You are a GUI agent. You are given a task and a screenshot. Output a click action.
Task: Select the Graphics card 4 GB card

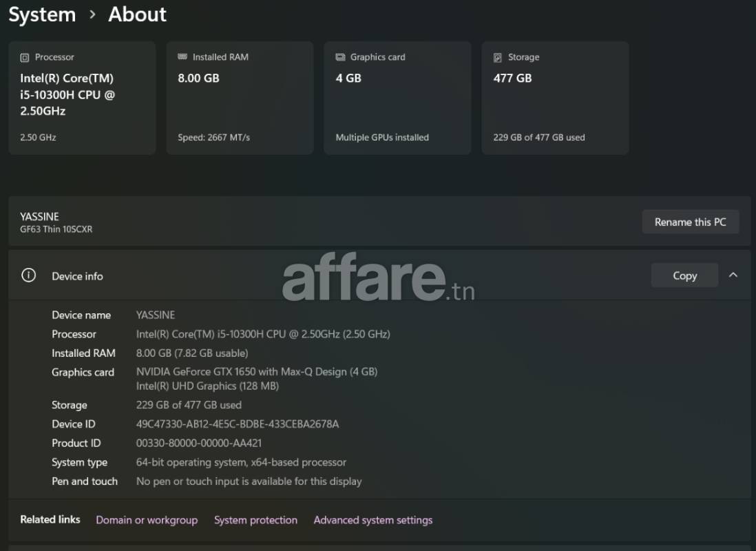[x=397, y=98]
